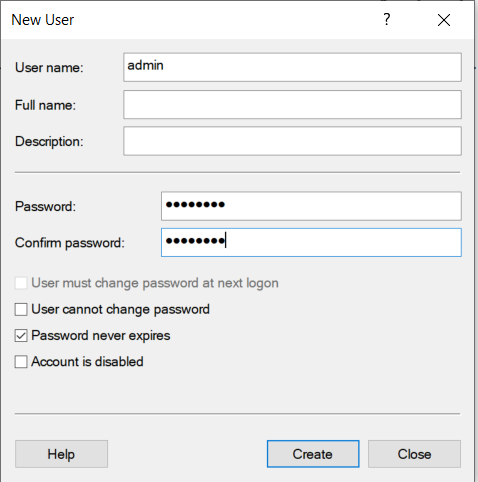The image size is (478, 482).
Task: Focus the User name field containing admin
Action: 292,67
